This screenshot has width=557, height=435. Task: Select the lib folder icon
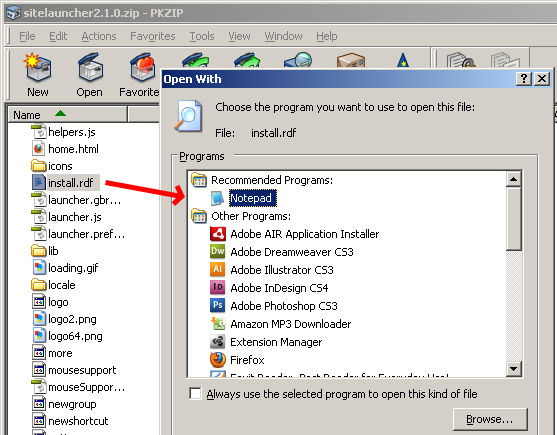[x=39, y=250]
